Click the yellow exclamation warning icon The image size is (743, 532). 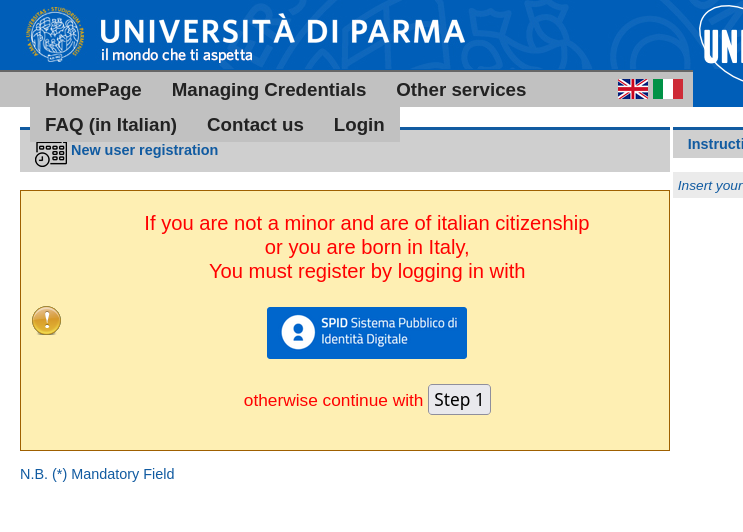point(46,320)
